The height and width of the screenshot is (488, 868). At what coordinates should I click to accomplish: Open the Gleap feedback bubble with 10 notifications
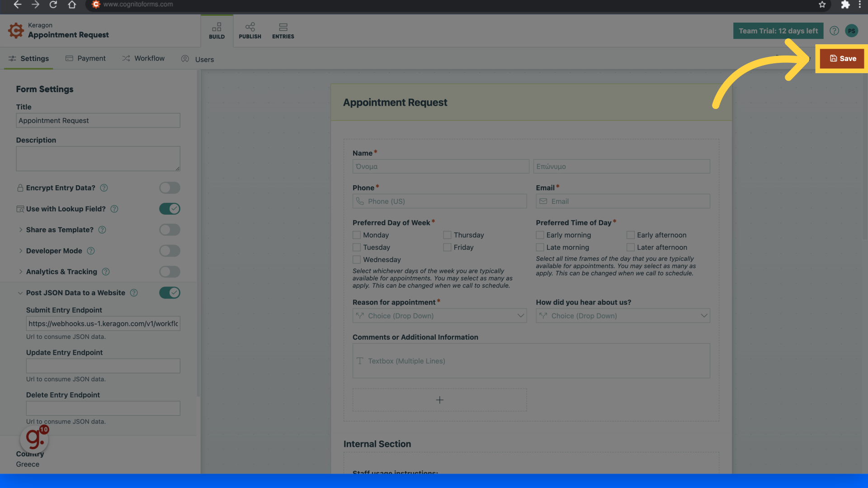point(34,439)
